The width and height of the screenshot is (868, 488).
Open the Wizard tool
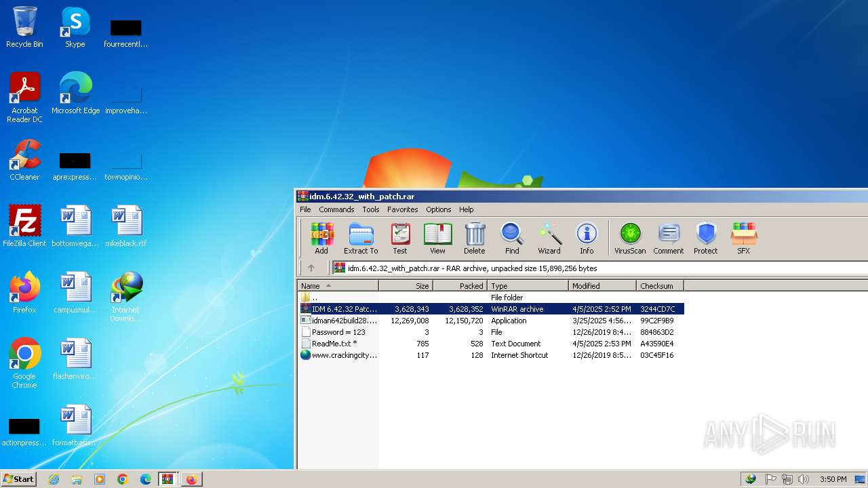(549, 239)
